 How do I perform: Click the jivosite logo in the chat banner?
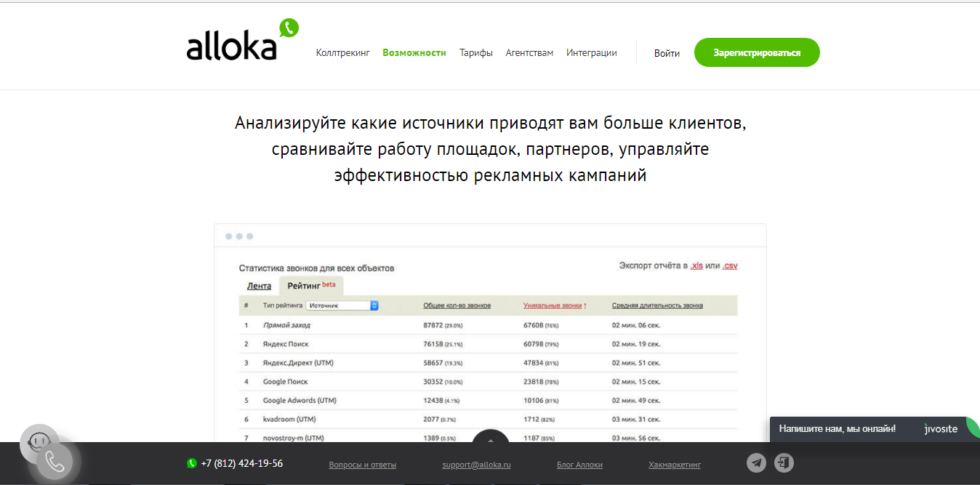coord(940,429)
